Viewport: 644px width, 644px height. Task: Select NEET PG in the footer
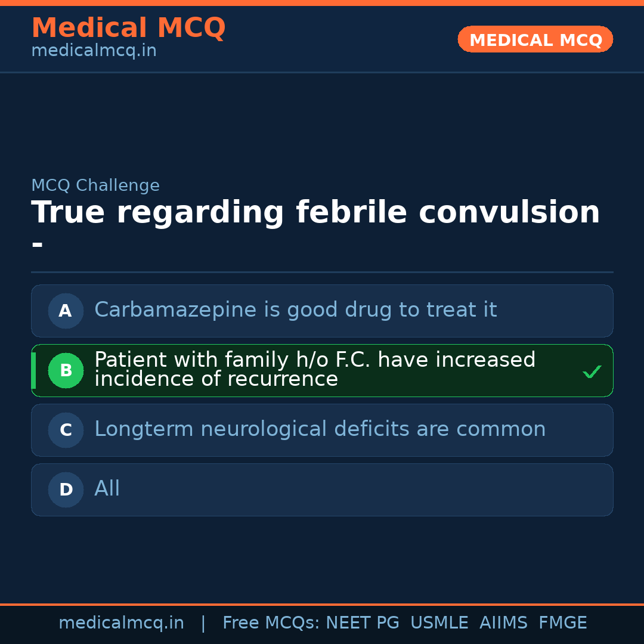pos(363,623)
